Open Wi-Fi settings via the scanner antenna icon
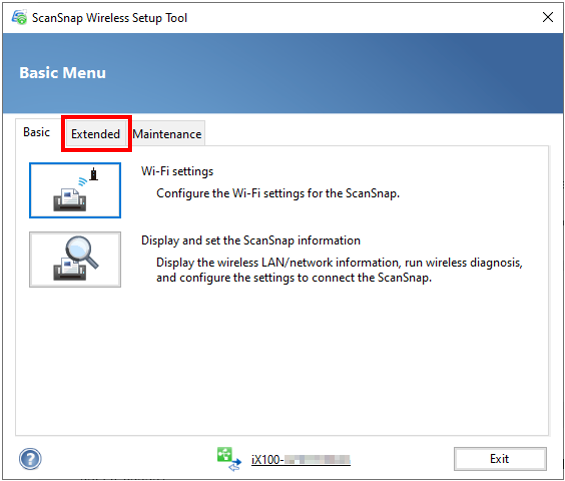This screenshot has width=565, height=481. 75,190
